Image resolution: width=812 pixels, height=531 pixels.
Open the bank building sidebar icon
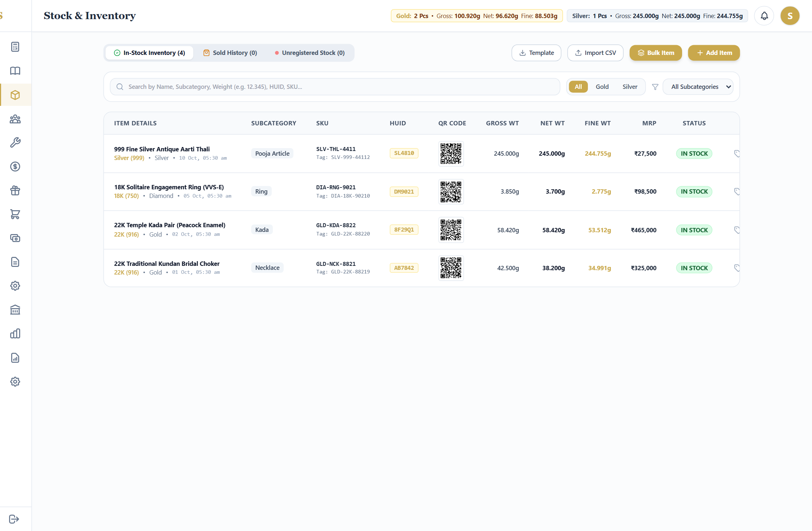(15, 310)
